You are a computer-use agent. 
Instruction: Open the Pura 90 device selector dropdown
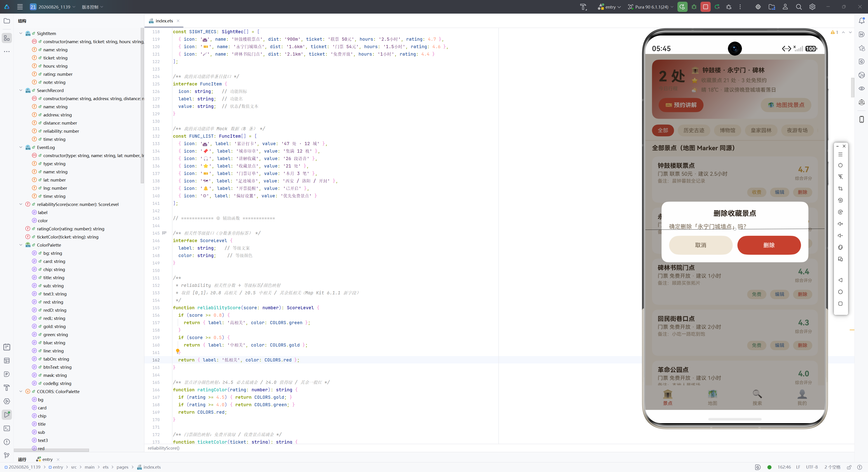[651, 7]
